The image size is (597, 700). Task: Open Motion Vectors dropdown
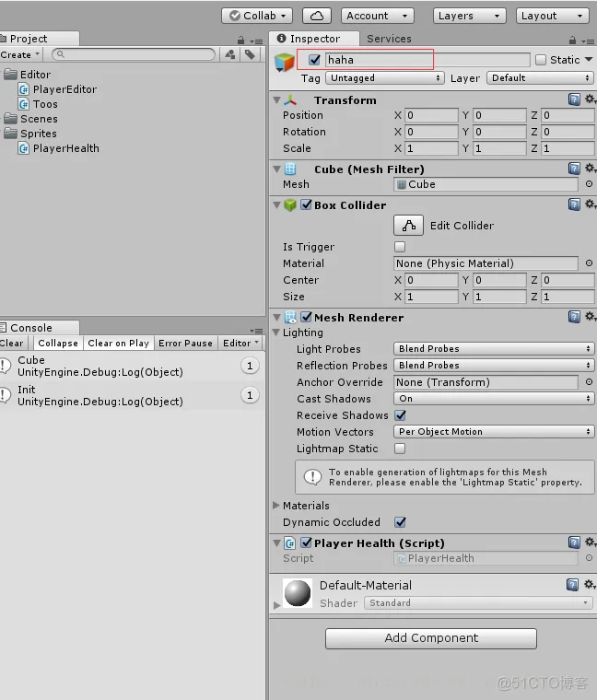(x=494, y=432)
